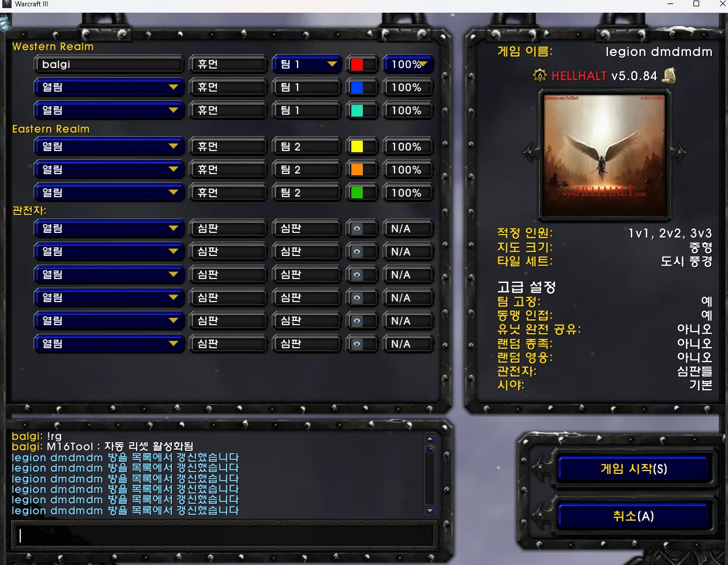Screen dimensions: 728x565
Task: Expand the 열림 slot dropdown beside the orange swatch
Action: click(x=109, y=170)
